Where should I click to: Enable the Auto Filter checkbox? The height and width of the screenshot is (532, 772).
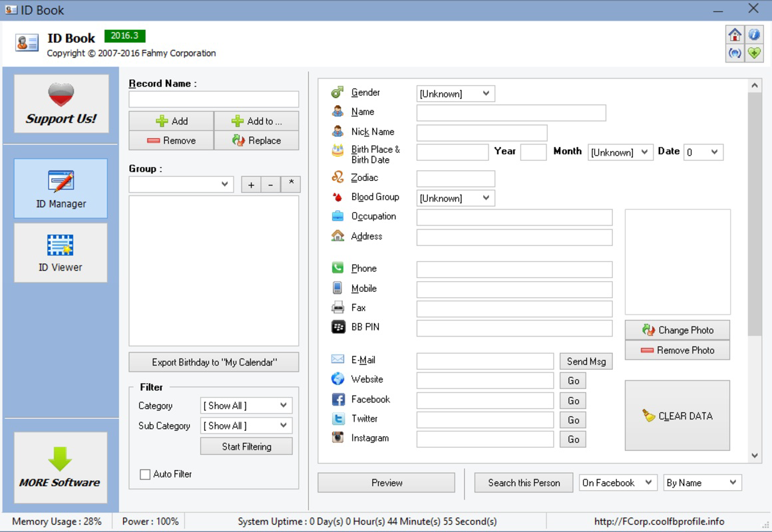(x=145, y=474)
